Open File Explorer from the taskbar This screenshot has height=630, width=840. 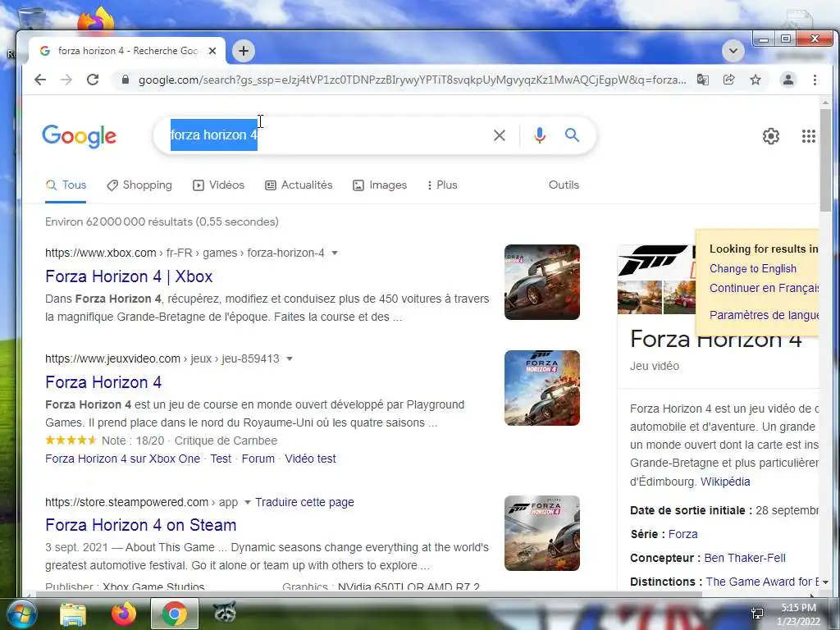(x=73, y=614)
